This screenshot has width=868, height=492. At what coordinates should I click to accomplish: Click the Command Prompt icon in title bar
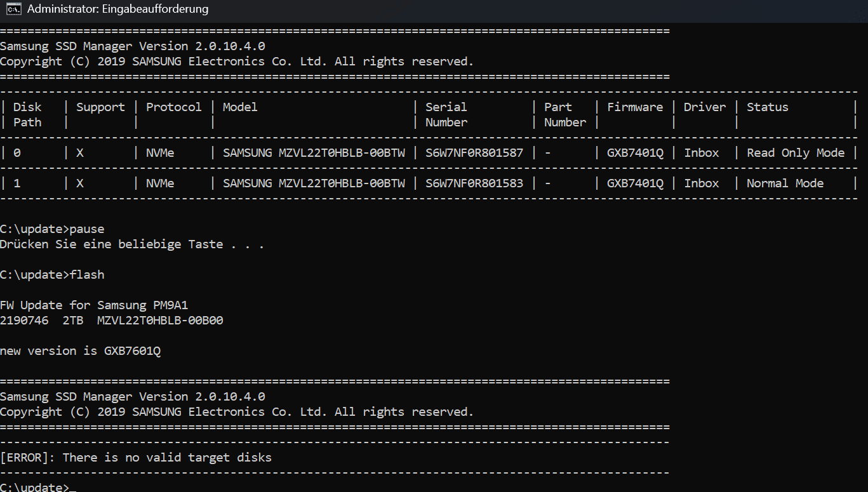coord(13,10)
